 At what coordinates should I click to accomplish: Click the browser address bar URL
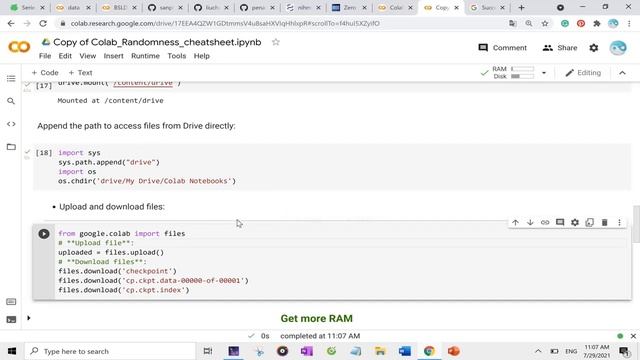[x=225, y=24]
